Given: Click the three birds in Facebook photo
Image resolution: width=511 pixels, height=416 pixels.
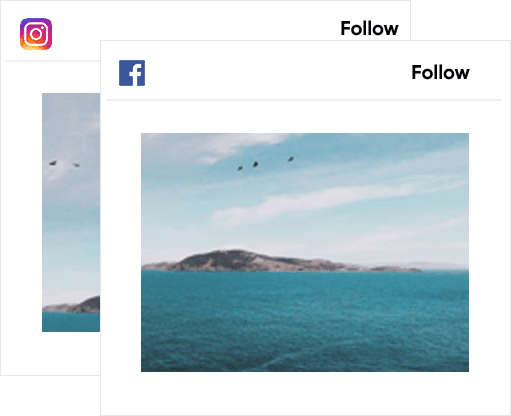Looking at the screenshot, I should point(265,163).
